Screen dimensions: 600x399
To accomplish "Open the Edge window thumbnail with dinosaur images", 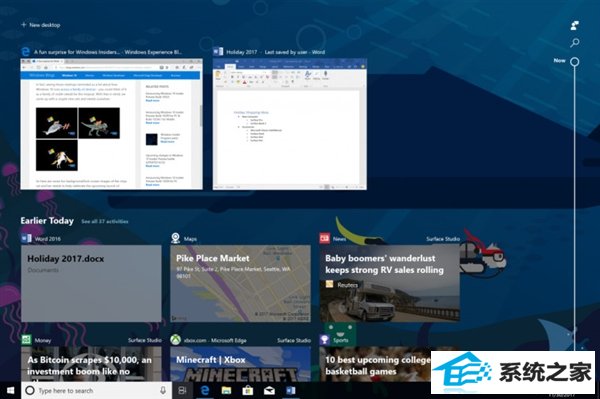I will pyautogui.click(x=111, y=124).
